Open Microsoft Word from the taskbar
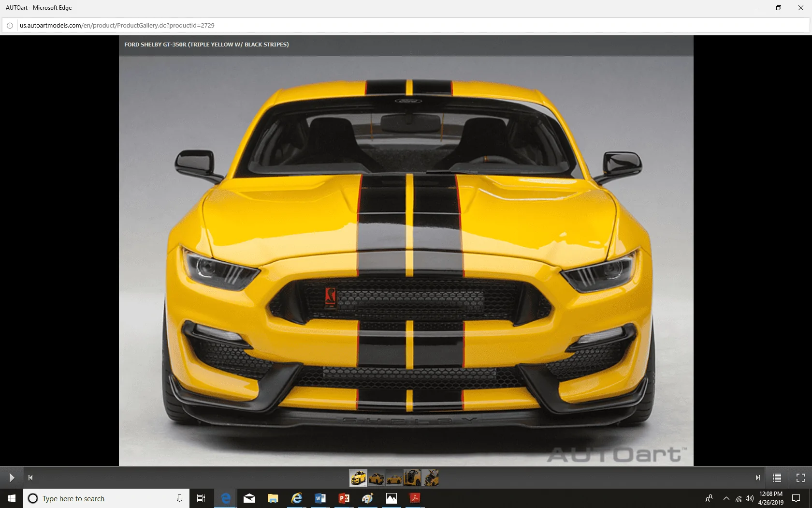 (320, 498)
